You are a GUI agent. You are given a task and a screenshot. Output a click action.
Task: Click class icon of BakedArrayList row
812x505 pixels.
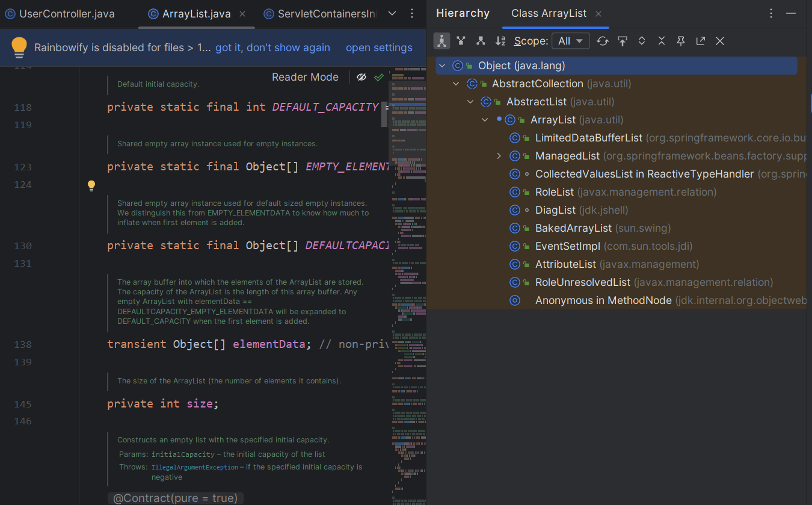click(x=515, y=228)
